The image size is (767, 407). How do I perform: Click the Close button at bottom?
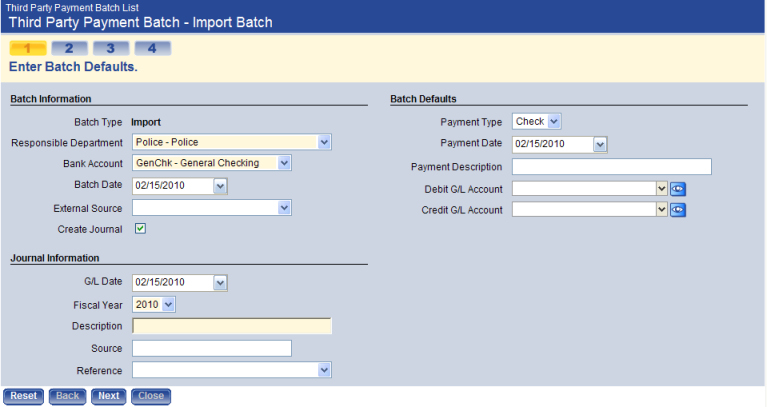pos(151,396)
